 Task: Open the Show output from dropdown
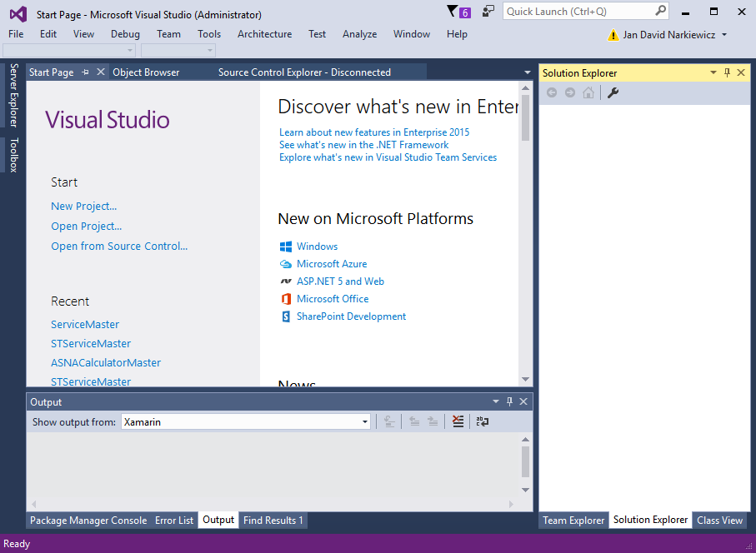(364, 421)
